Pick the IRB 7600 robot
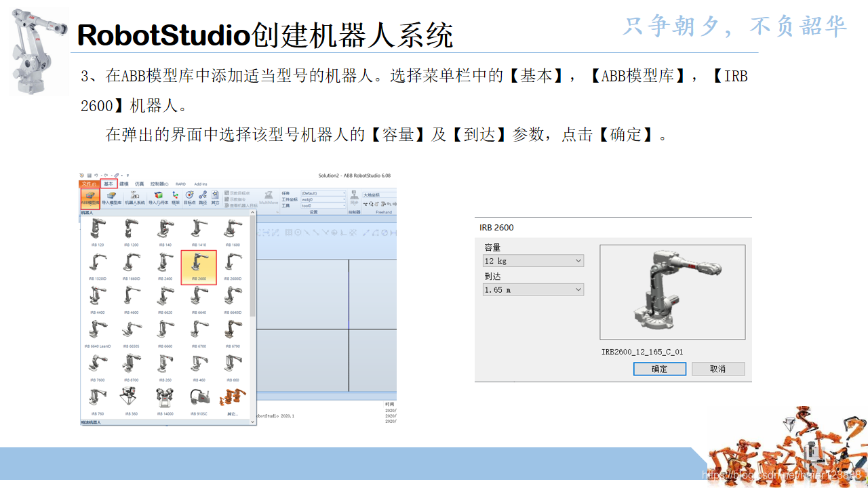Image resolution: width=868 pixels, height=488 pixels. [97, 368]
